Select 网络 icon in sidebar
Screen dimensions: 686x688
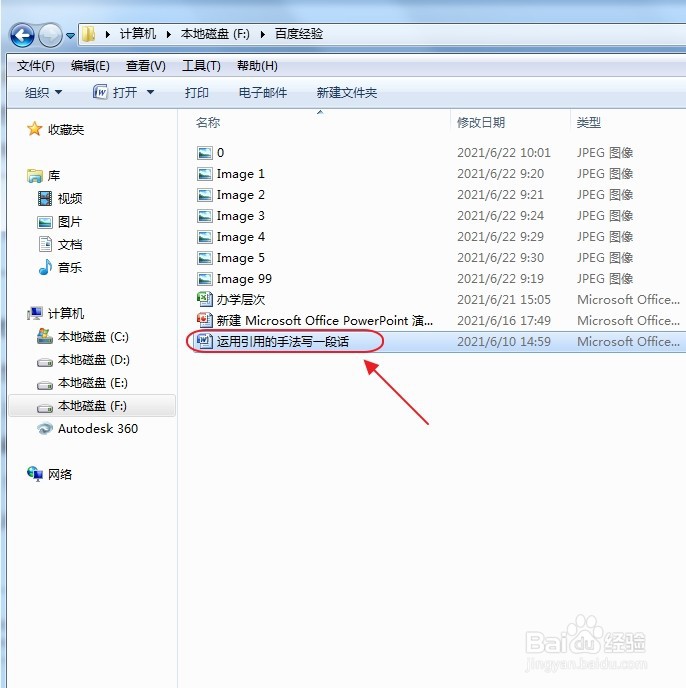(35, 474)
